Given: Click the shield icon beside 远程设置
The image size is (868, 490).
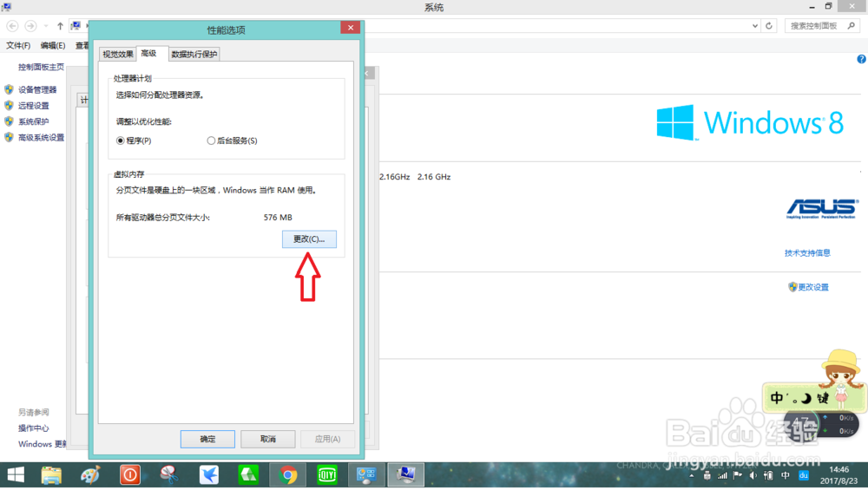Looking at the screenshot, I should pos(9,105).
